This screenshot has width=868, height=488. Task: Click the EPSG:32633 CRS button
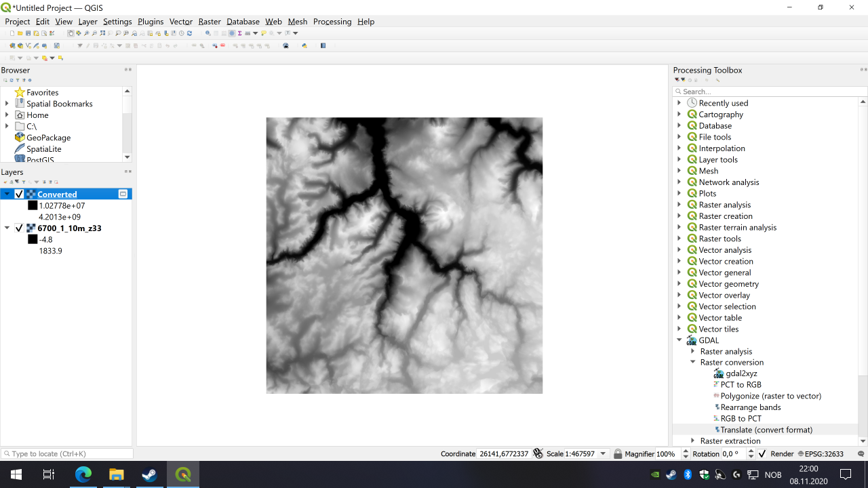click(821, 453)
